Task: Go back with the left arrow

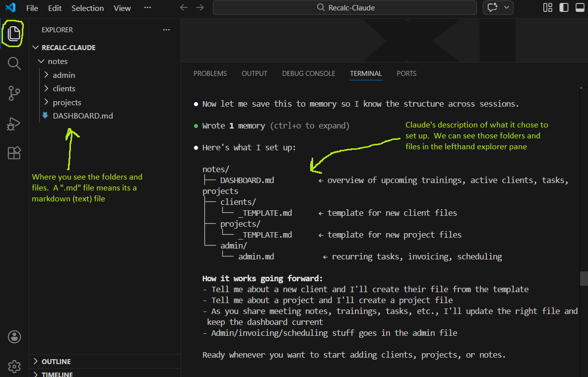Action: click(184, 7)
